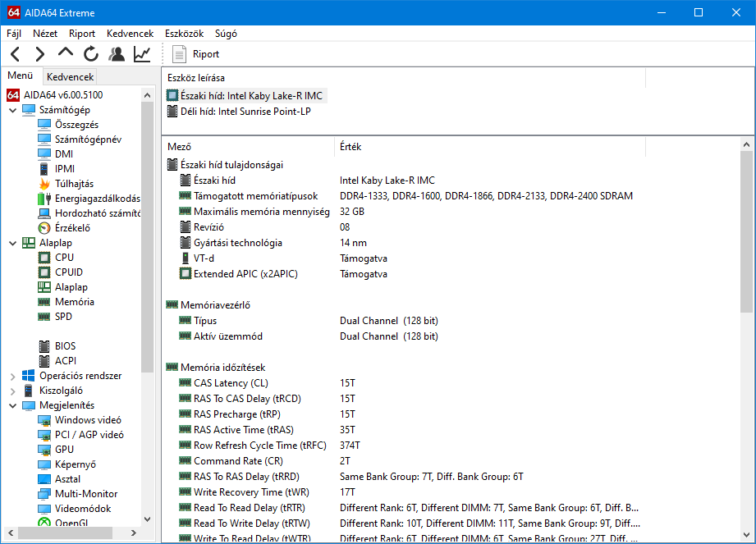Image resolution: width=756 pixels, height=544 pixels.
Task: Click the IPMI server icon
Action: coord(44,169)
